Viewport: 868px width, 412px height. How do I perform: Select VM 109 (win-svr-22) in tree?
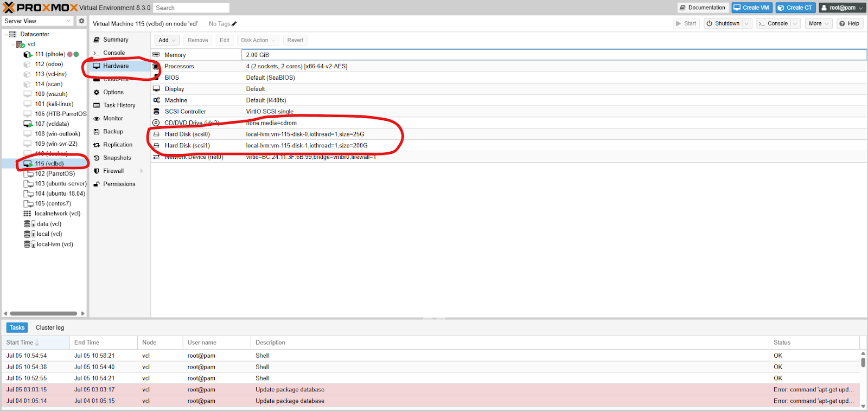point(44,144)
